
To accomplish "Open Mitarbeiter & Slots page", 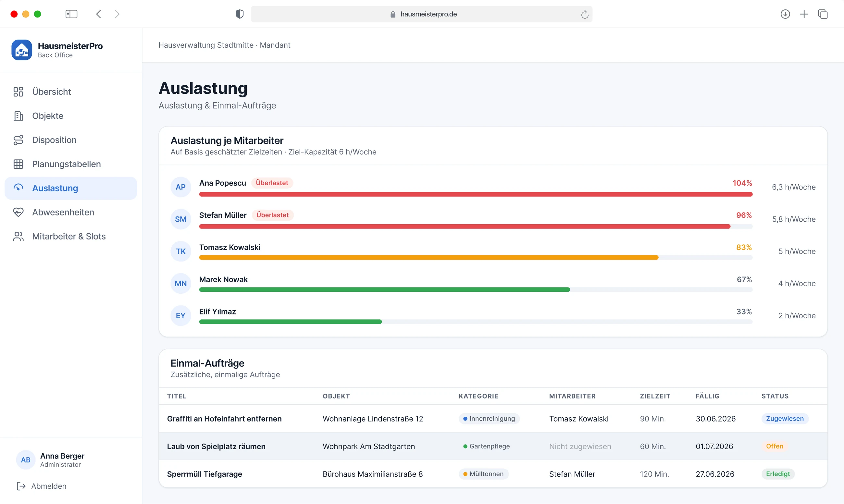I will (71, 236).
